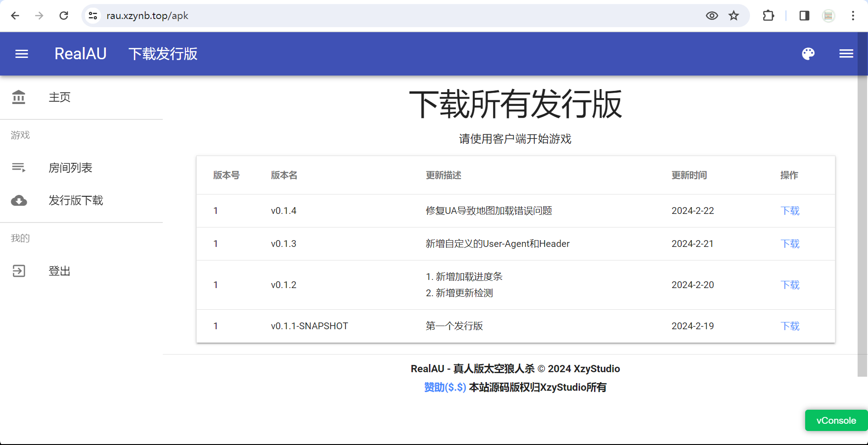View site information icon in address bar

pyautogui.click(x=93, y=16)
